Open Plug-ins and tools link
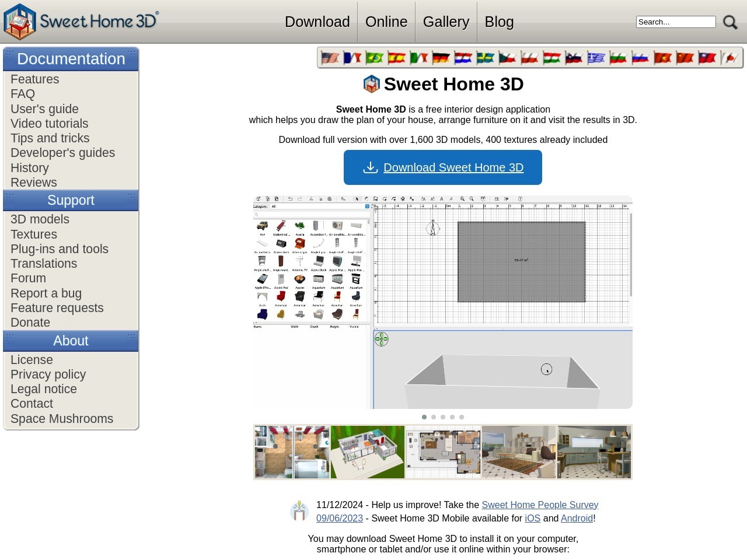The height and width of the screenshot is (560, 747). coord(60,249)
